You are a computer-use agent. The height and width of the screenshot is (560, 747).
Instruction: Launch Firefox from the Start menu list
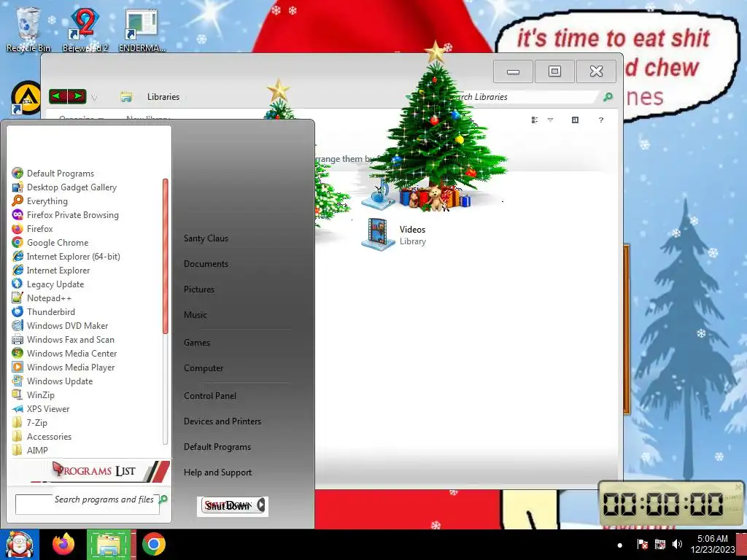pos(32,228)
